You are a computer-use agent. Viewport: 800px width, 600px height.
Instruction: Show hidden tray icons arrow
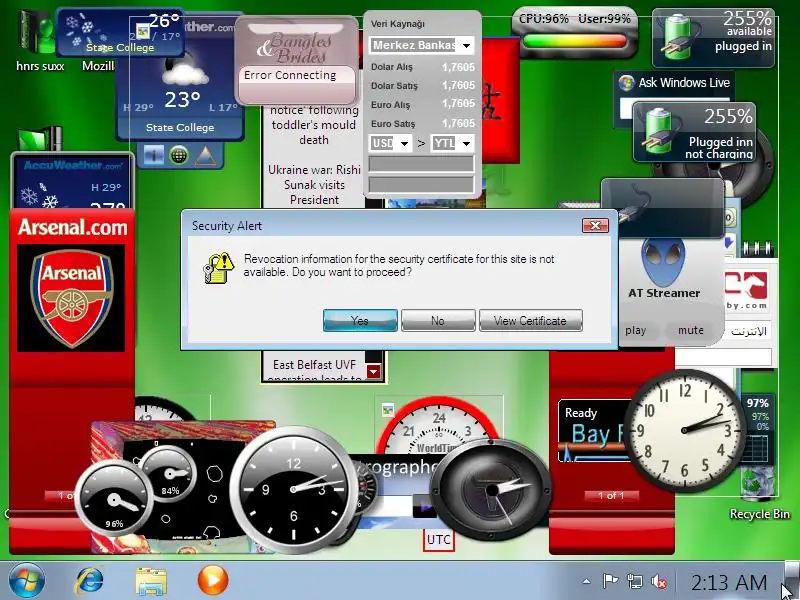coord(587,581)
